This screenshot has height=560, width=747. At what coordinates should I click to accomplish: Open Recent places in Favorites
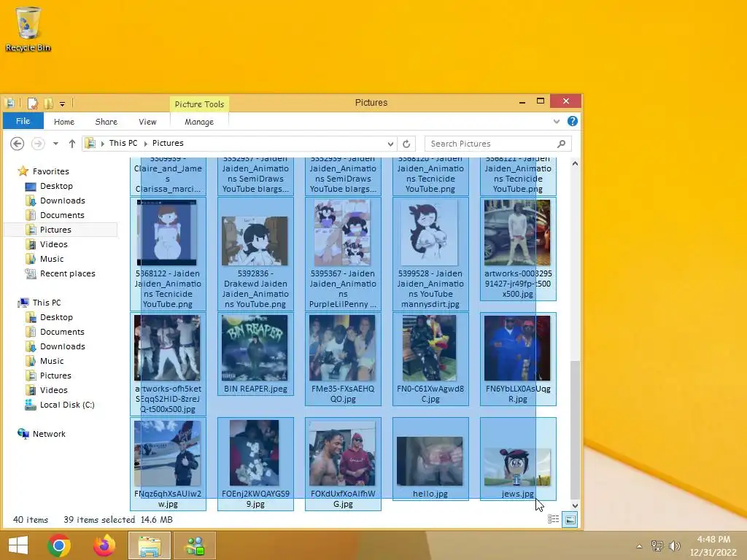point(67,273)
